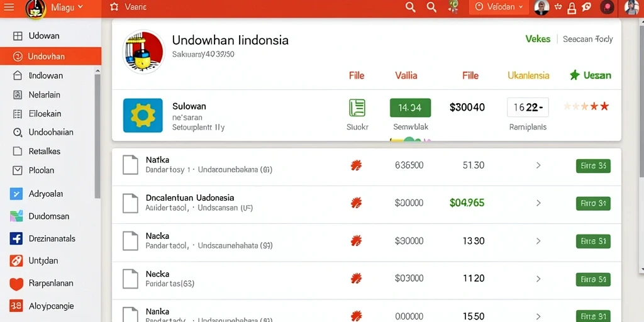644x322 pixels.
Task: Click the file icon for the Natka row
Action: click(131, 165)
